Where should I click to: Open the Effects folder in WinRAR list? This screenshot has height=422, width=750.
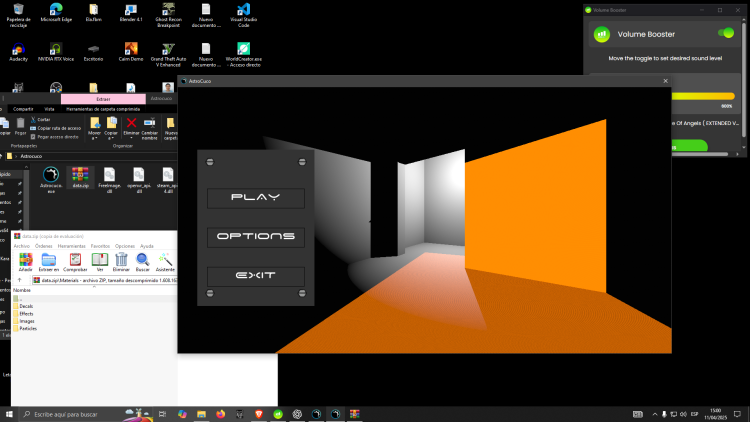coord(25,313)
